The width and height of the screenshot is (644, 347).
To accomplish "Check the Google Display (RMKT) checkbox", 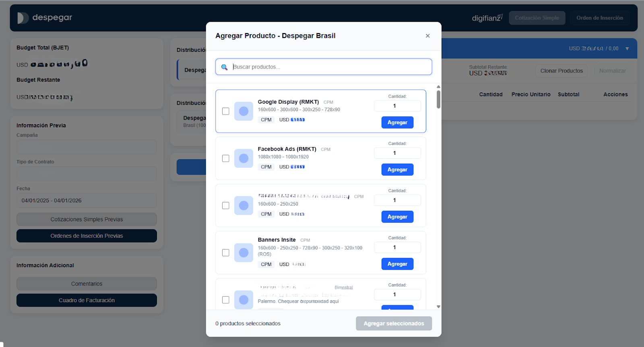I will (226, 111).
